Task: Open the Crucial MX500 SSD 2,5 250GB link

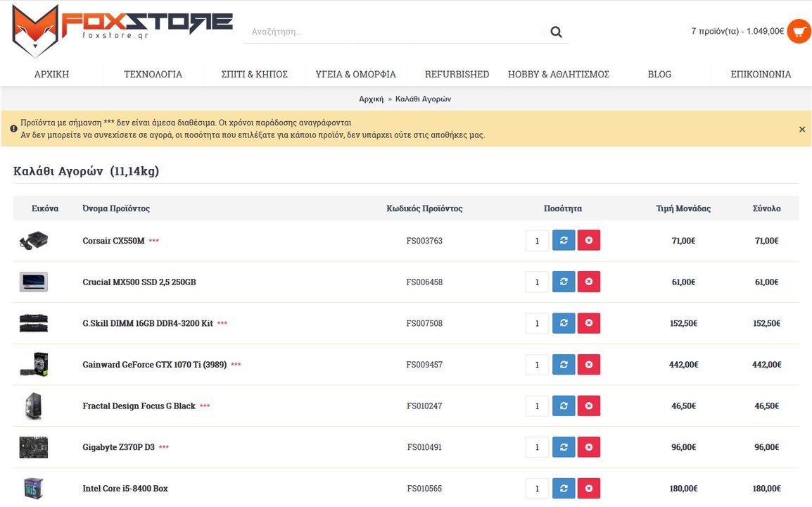Action: pos(139,282)
